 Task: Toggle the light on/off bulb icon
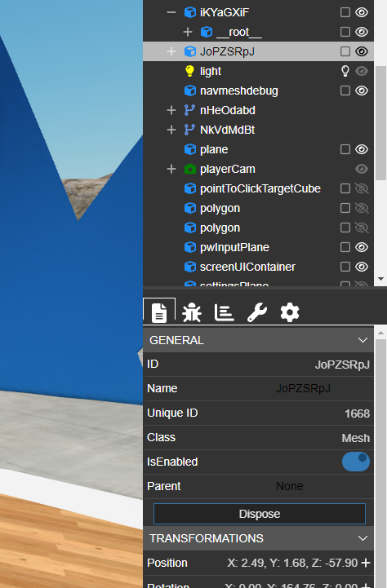pyautogui.click(x=345, y=71)
